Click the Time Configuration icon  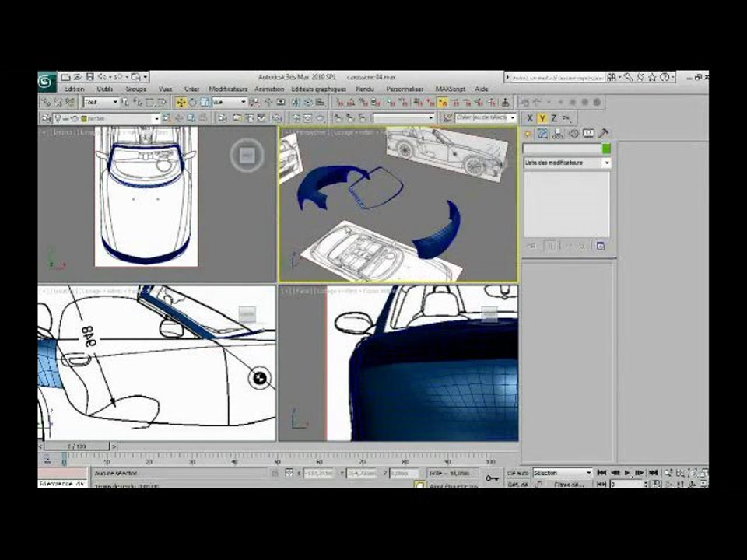[657, 484]
